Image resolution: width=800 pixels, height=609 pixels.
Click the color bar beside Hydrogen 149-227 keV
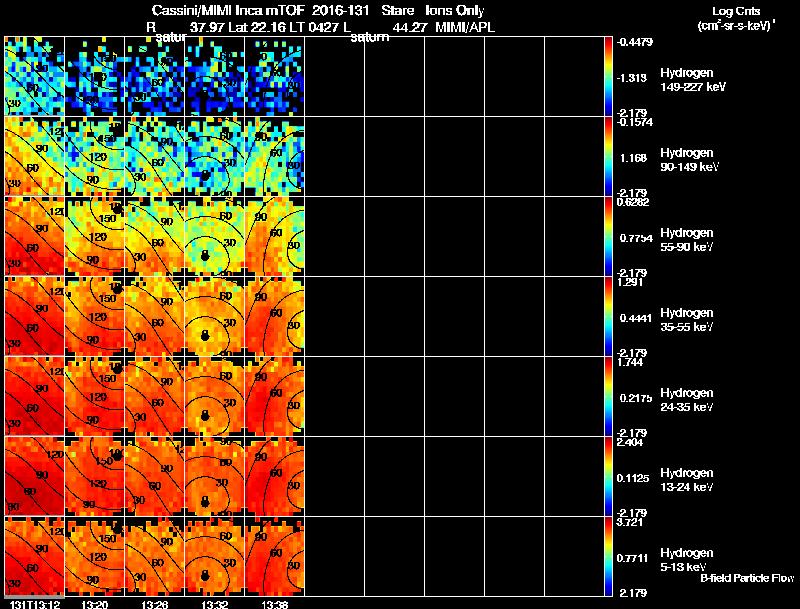[x=611, y=76]
